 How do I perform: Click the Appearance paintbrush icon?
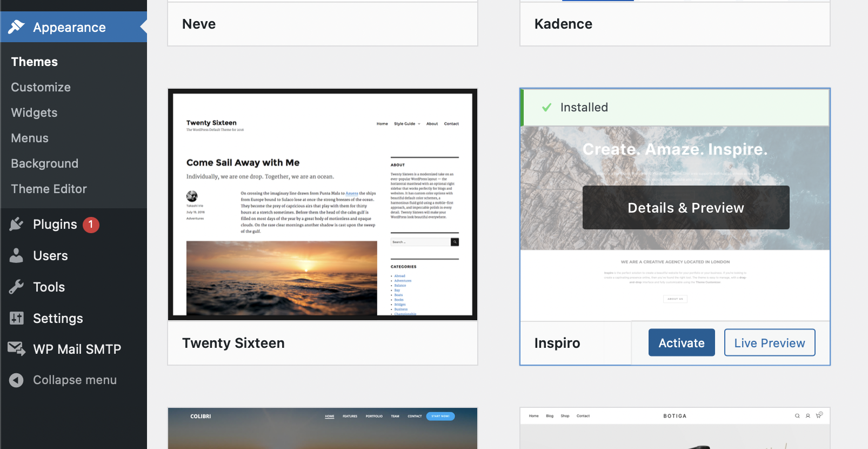click(17, 27)
